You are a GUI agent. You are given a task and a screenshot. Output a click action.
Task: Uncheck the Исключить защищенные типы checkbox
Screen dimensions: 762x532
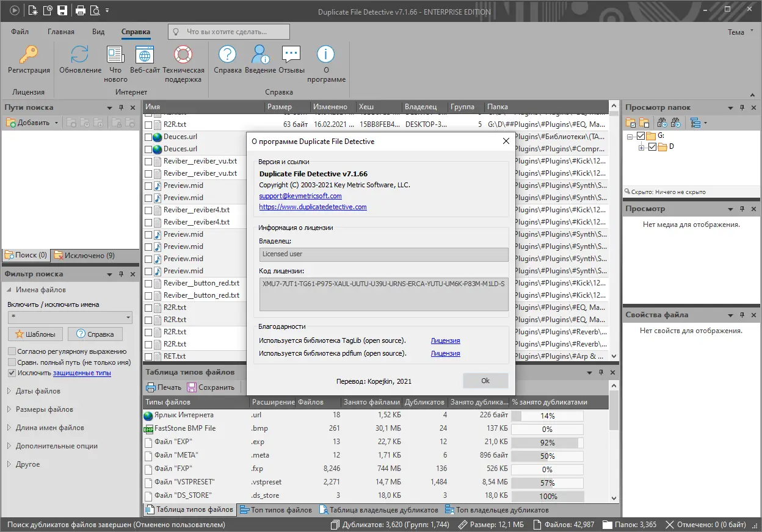click(12, 373)
